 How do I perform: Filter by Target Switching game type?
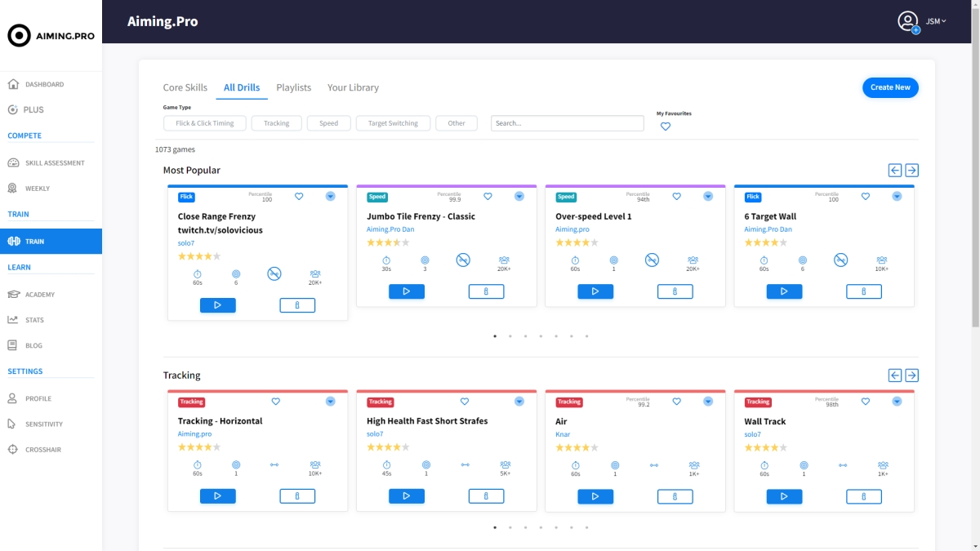pos(393,123)
